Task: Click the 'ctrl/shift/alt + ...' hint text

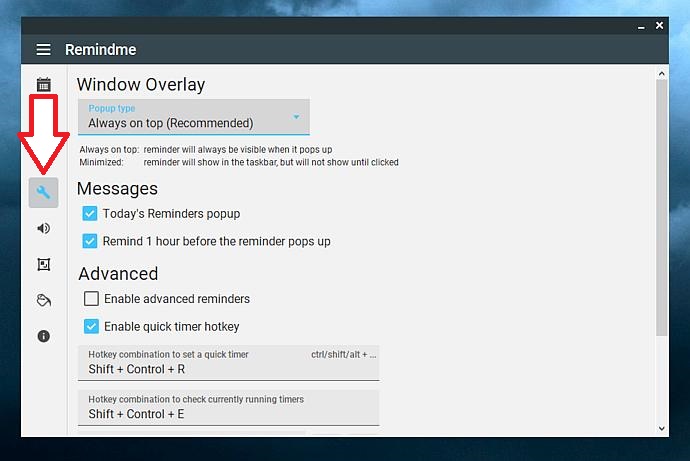Action: coord(344,355)
